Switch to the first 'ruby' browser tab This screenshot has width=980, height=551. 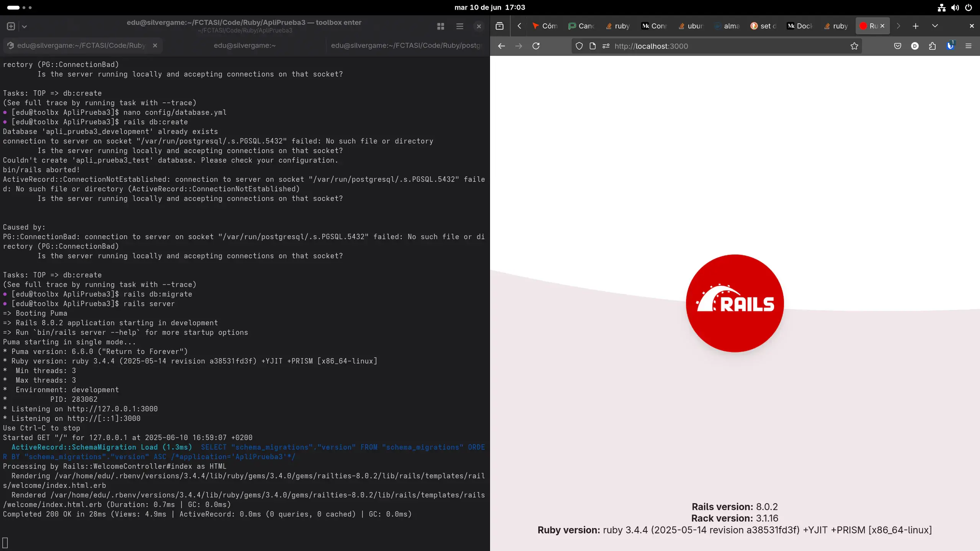pyautogui.click(x=617, y=26)
